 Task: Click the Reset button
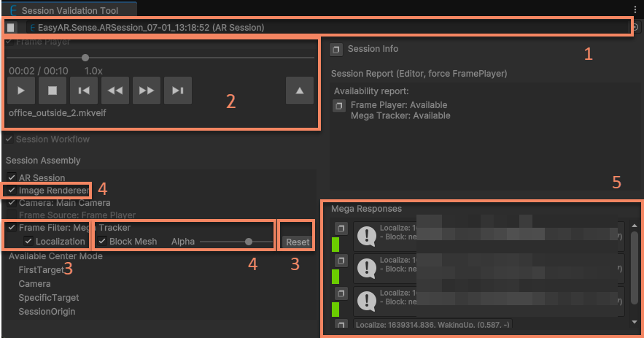298,242
